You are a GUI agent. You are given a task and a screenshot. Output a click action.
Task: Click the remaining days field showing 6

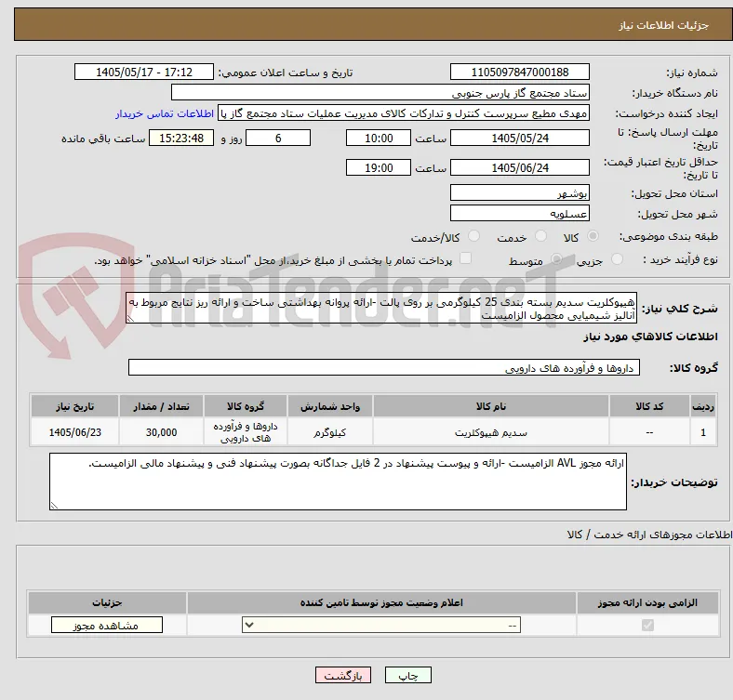coord(278,138)
